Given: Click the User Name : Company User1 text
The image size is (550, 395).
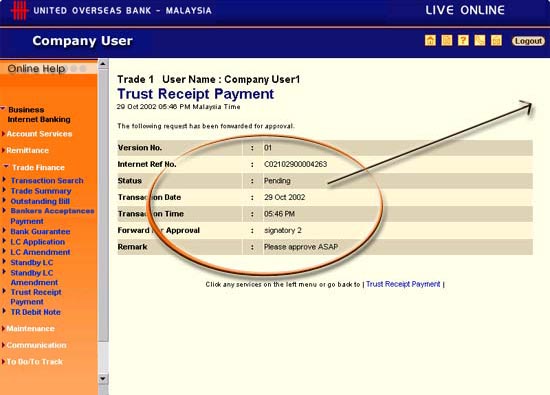Looking at the screenshot, I should (x=231, y=79).
